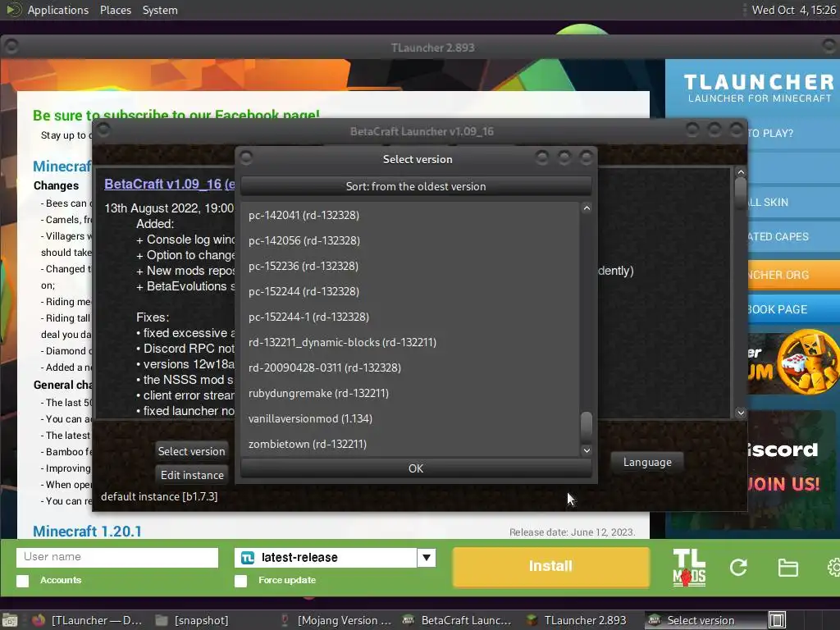Open Minecraft 1.20.1 heading link

[x=87, y=531]
